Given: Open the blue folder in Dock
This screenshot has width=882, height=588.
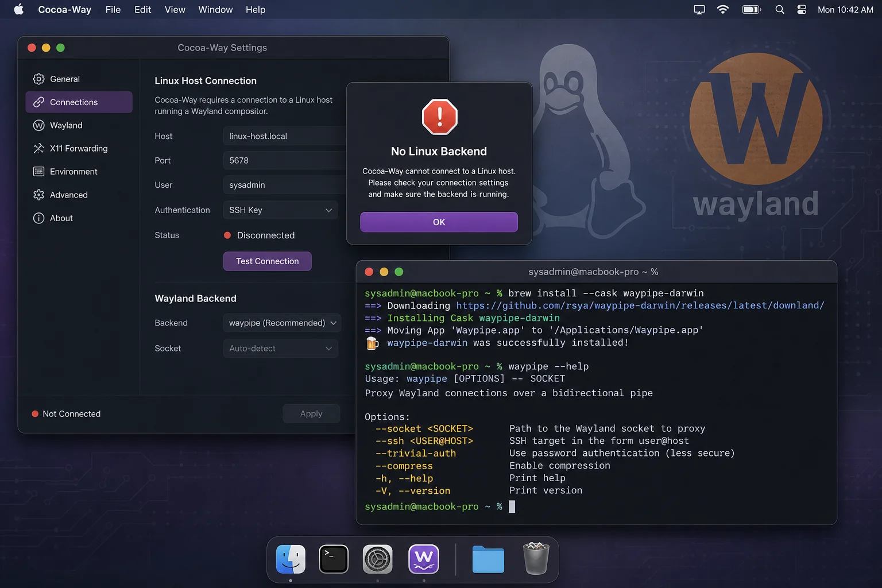Looking at the screenshot, I should click(x=488, y=559).
